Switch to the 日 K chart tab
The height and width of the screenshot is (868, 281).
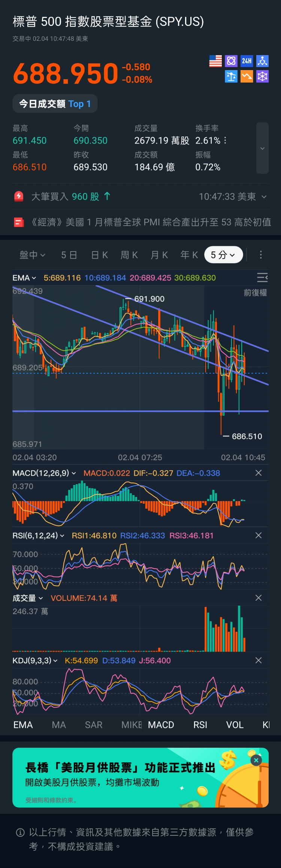[x=100, y=255]
